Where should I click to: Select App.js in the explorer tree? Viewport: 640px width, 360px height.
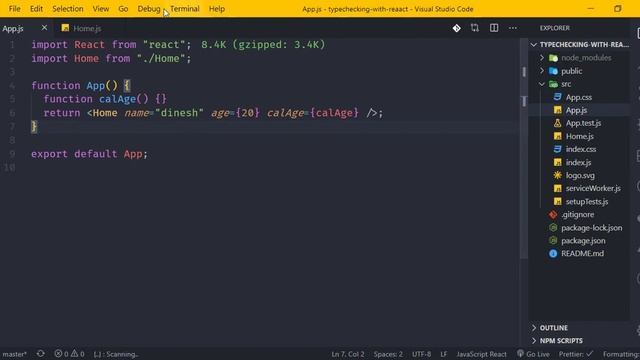tap(576, 110)
